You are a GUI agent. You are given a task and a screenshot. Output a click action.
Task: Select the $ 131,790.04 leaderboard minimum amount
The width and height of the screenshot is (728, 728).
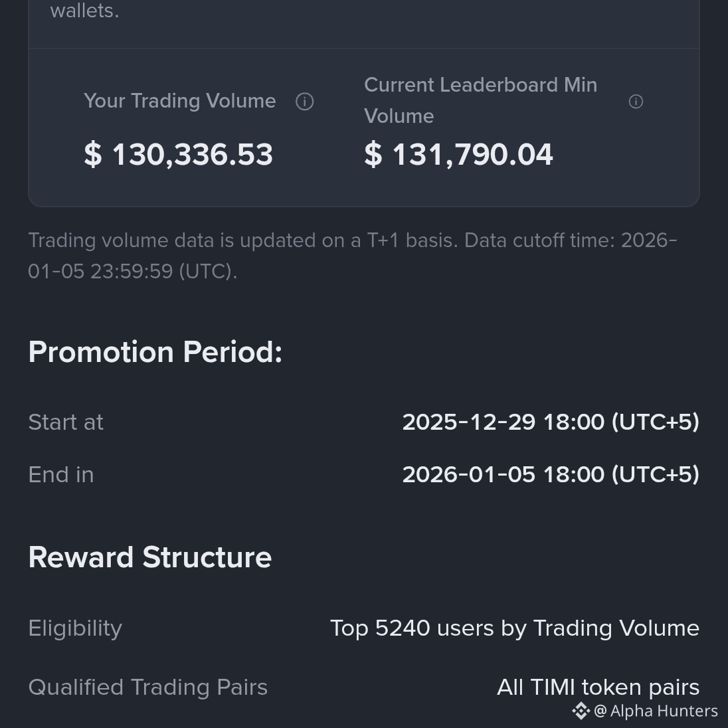pos(459,154)
